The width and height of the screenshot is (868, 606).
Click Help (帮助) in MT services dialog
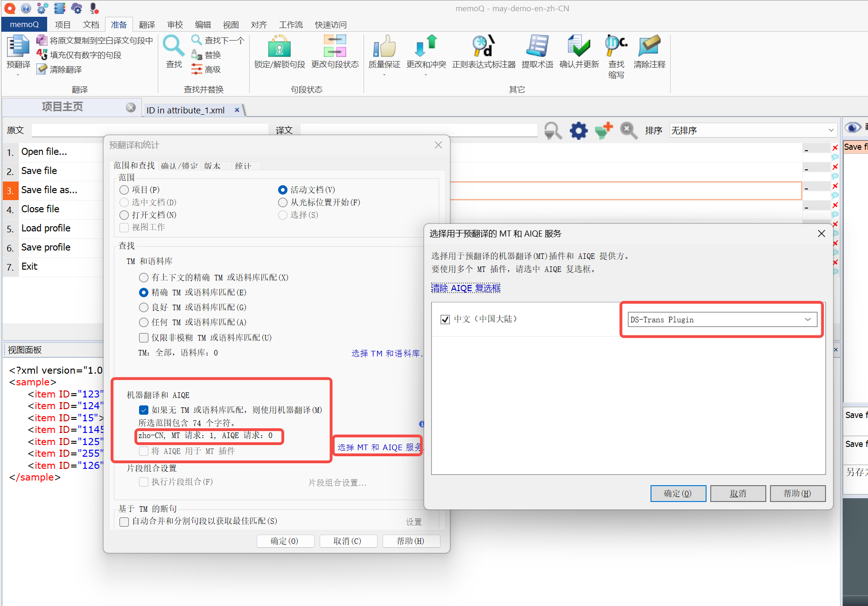coord(798,494)
